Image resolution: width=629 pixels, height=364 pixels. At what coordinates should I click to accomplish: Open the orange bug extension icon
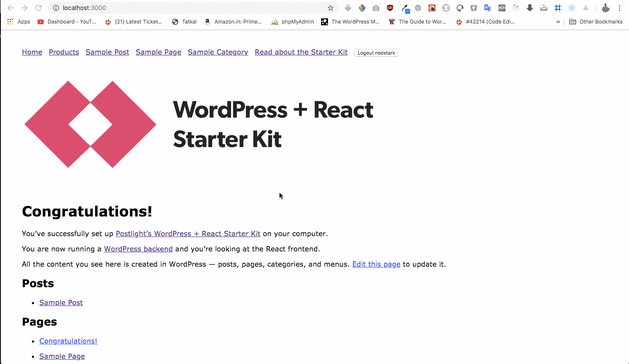pos(432,8)
